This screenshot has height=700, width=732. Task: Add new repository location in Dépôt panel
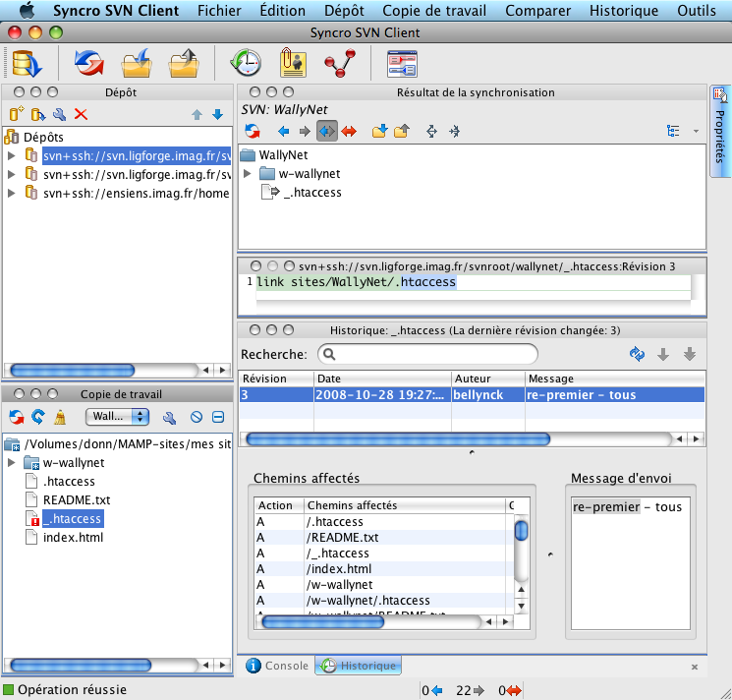click(x=17, y=114)
